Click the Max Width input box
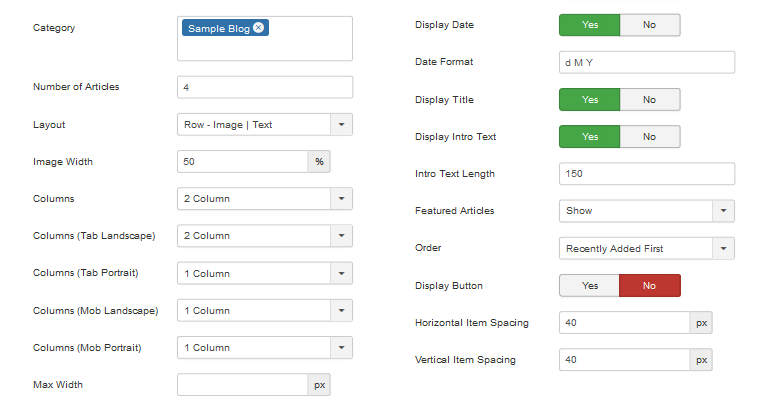Viewport: 782px width, 411px height. coord(242,384)
